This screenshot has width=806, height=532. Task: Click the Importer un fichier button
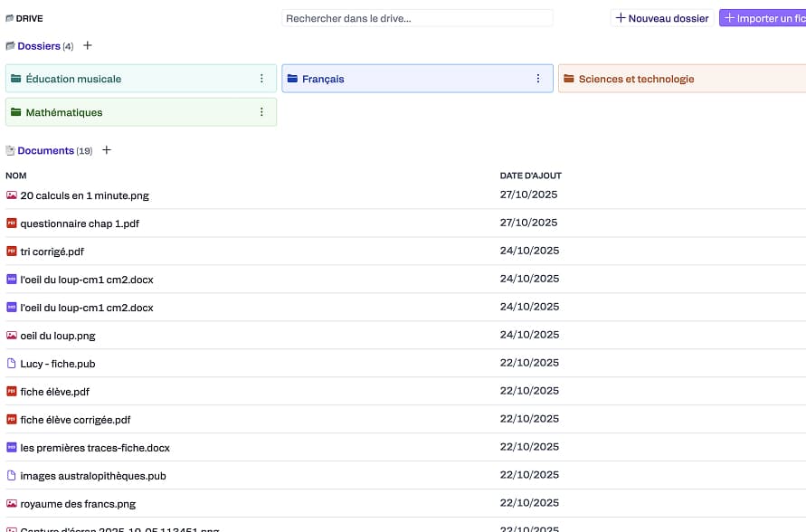coord(763,18)
